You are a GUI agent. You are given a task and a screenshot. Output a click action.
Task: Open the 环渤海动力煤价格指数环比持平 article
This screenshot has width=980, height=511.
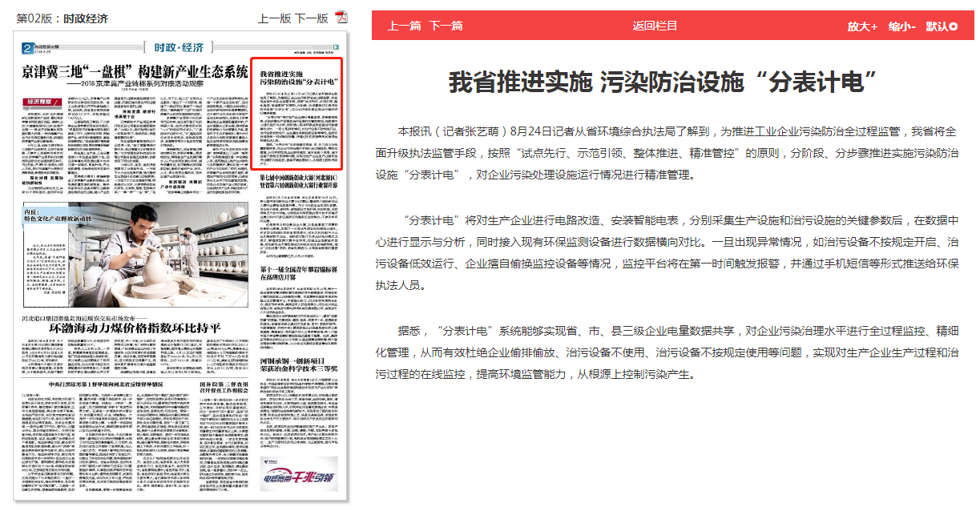tap(135, 328)
